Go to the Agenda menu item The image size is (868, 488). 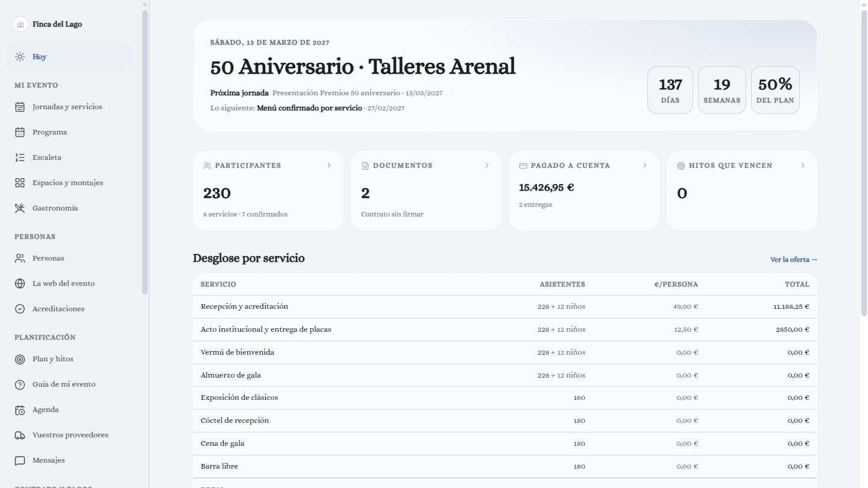coord(71,410)
